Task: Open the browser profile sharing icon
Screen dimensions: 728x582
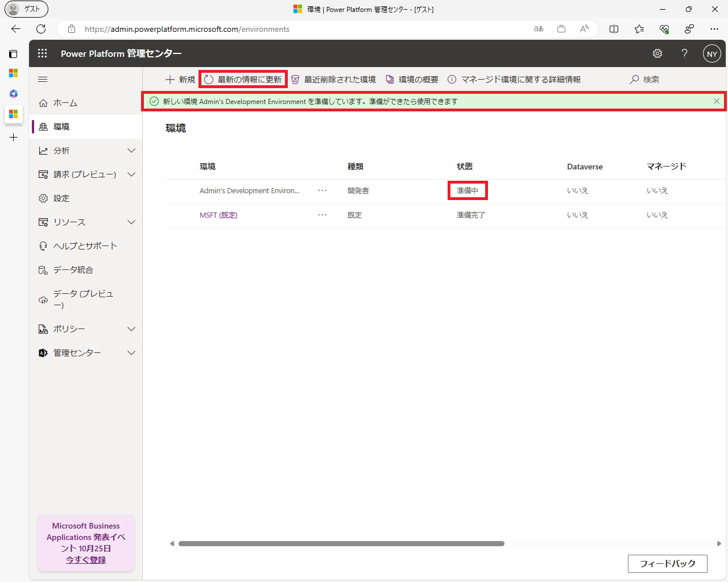Action: coord(689,29)
